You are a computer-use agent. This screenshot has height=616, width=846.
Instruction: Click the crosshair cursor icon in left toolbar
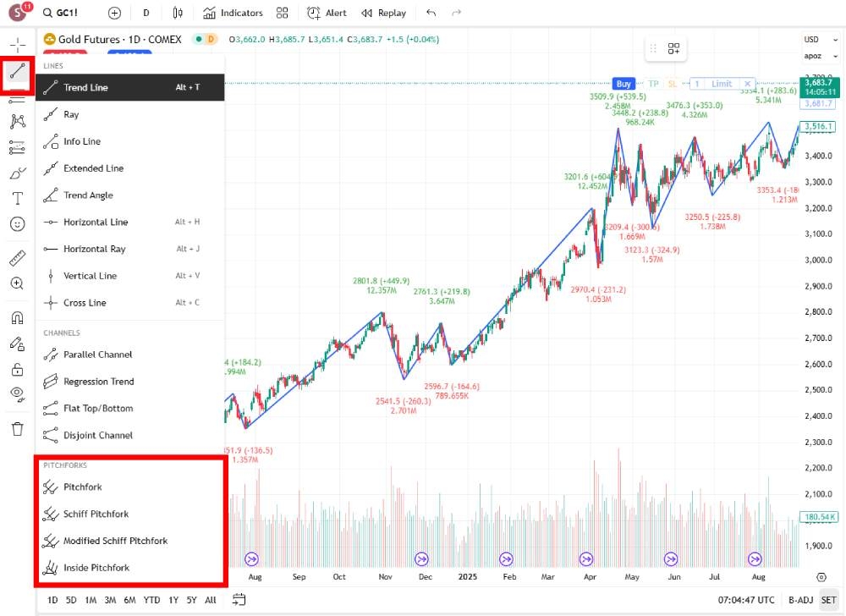point(17,45)
